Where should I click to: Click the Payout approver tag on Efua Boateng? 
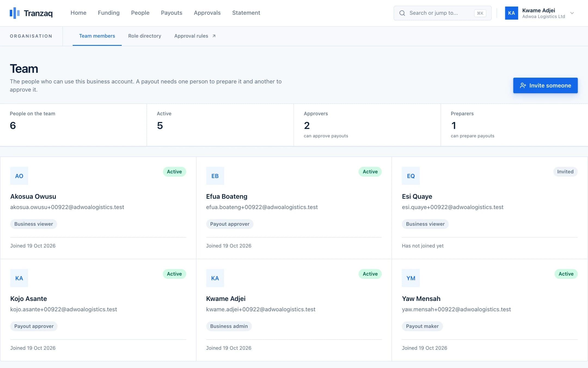pos(229,224)
